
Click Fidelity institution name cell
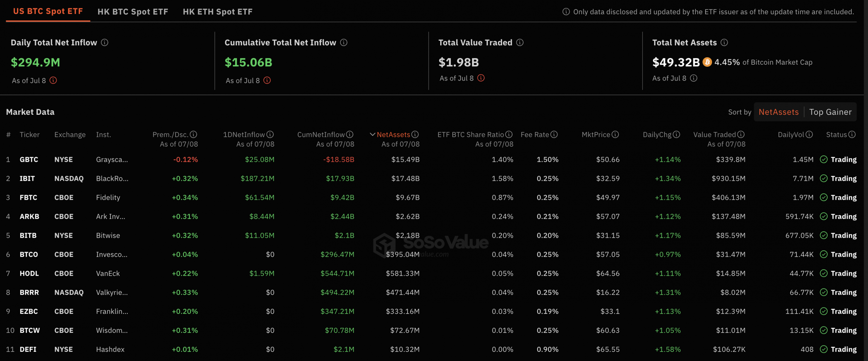click(108, 197)
